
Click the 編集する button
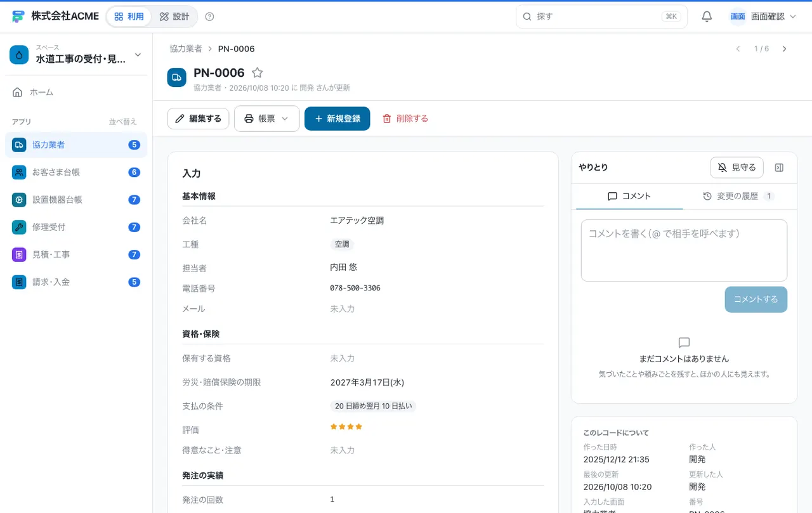tap(198, 119)
